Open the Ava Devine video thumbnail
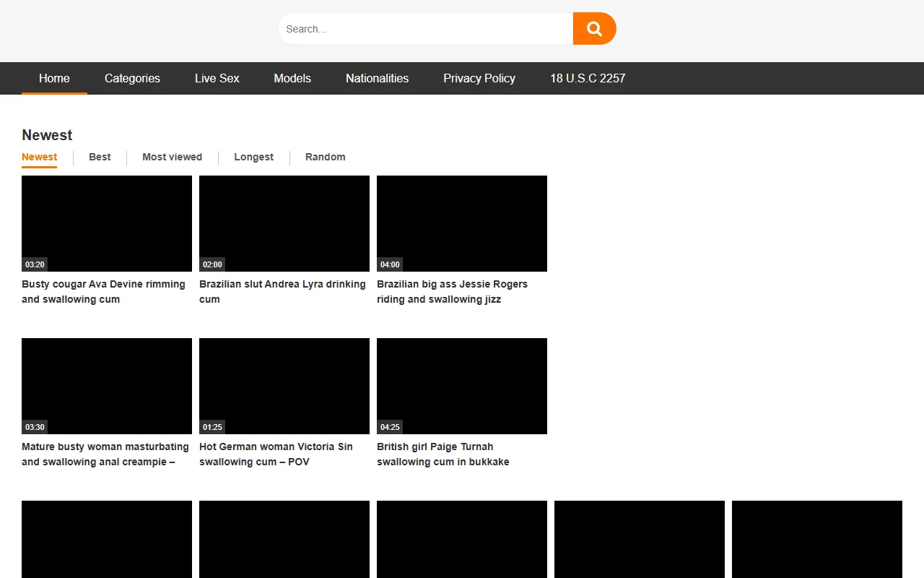The image size is (924, 578). coord(106,223)
